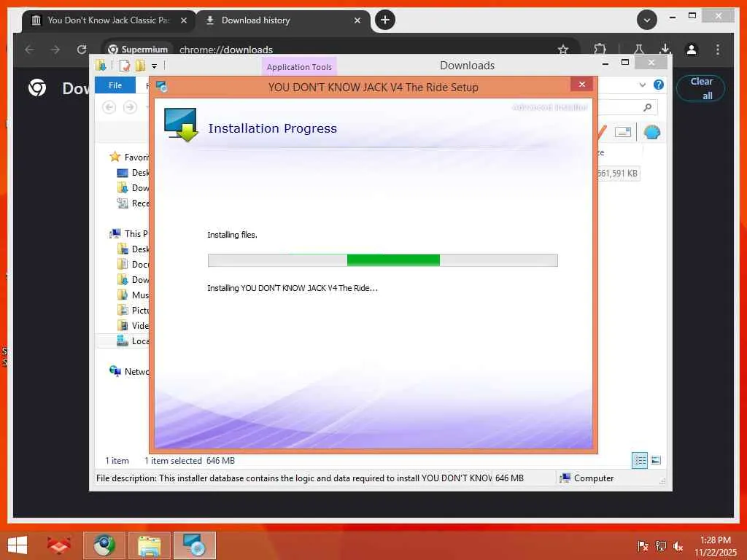The width and height of the screenshot is (747, 560).
Task: Click the Properties quick access icon in Explorer
Action: click(x=124, y=65)
